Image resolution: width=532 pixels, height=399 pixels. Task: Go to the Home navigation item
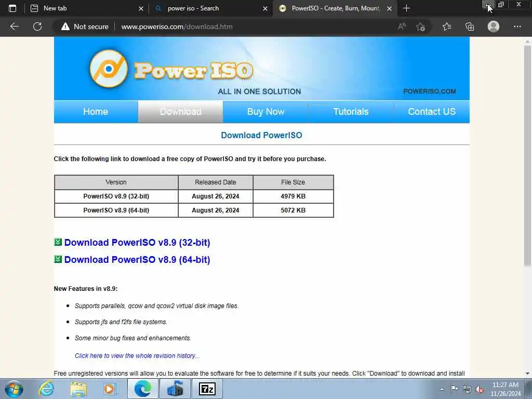[x=96, y=112]
